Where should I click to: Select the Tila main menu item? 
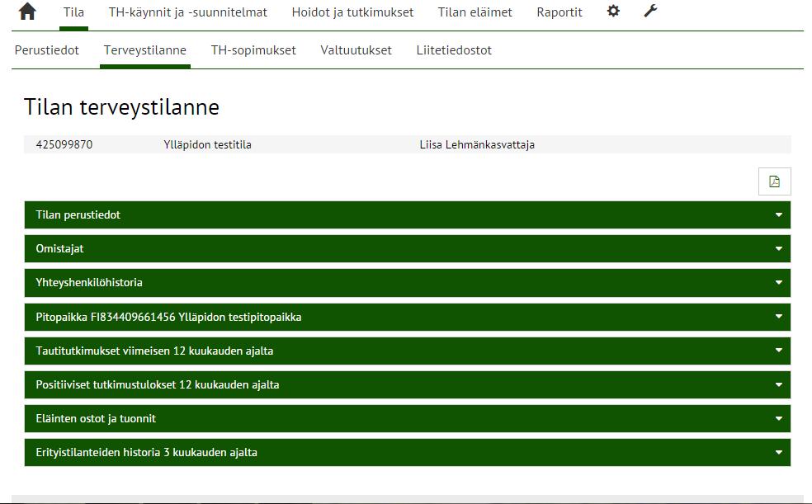click(73, 12)
